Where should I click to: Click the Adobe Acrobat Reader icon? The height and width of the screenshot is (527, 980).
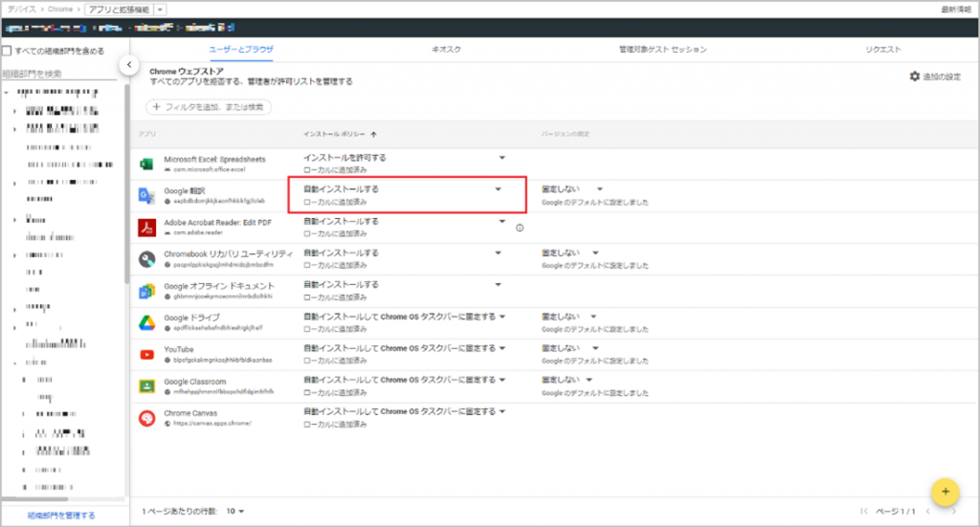click(146, 228)
